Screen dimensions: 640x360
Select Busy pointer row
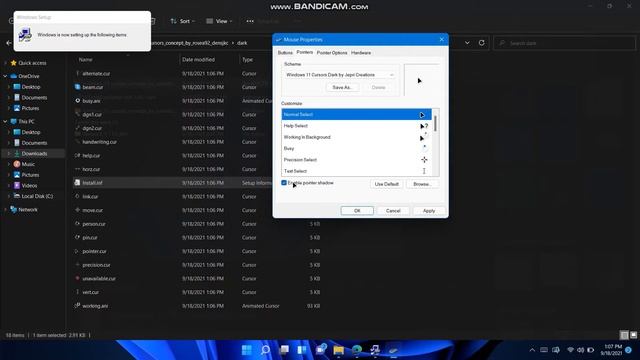coord(356,149)
